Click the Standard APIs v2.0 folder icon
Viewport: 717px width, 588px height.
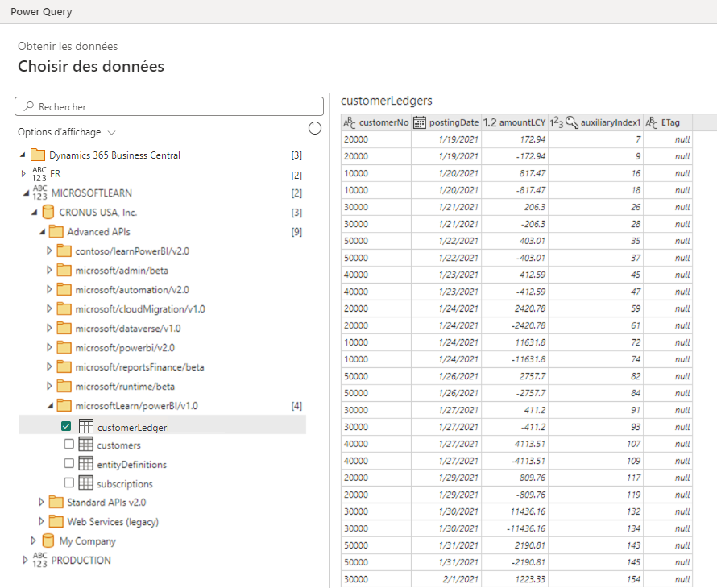56,502
